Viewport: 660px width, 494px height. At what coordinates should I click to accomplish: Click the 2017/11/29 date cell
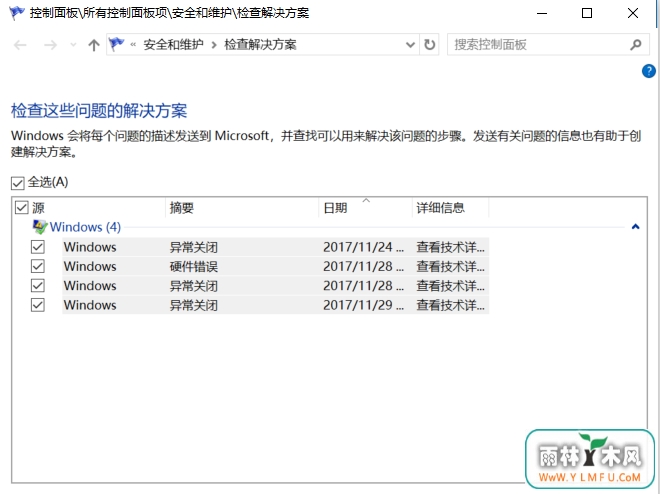tap(363, 305)
